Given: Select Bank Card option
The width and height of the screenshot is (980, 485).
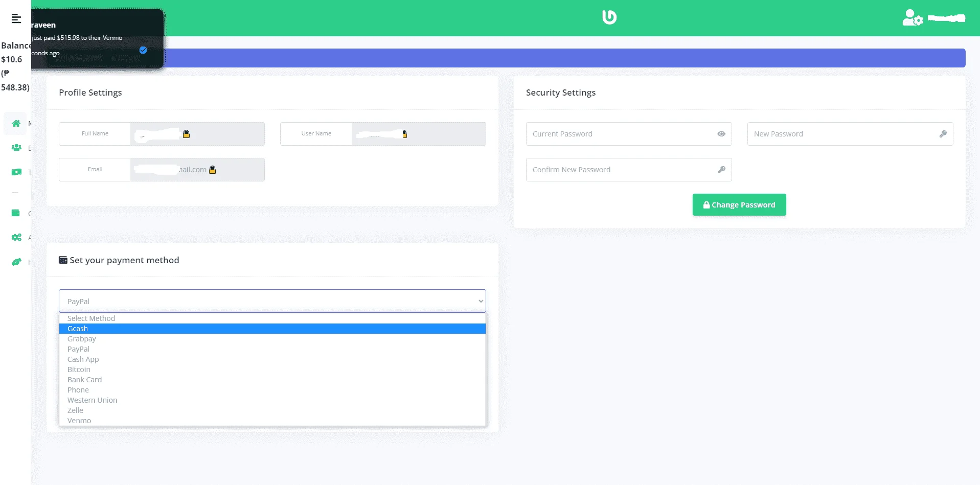Looking at the screenshot, I should point(272,380).
